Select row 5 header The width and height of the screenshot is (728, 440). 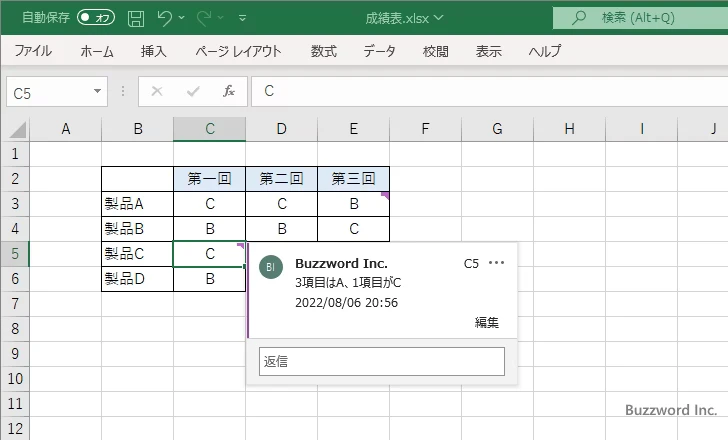(15, 254)
